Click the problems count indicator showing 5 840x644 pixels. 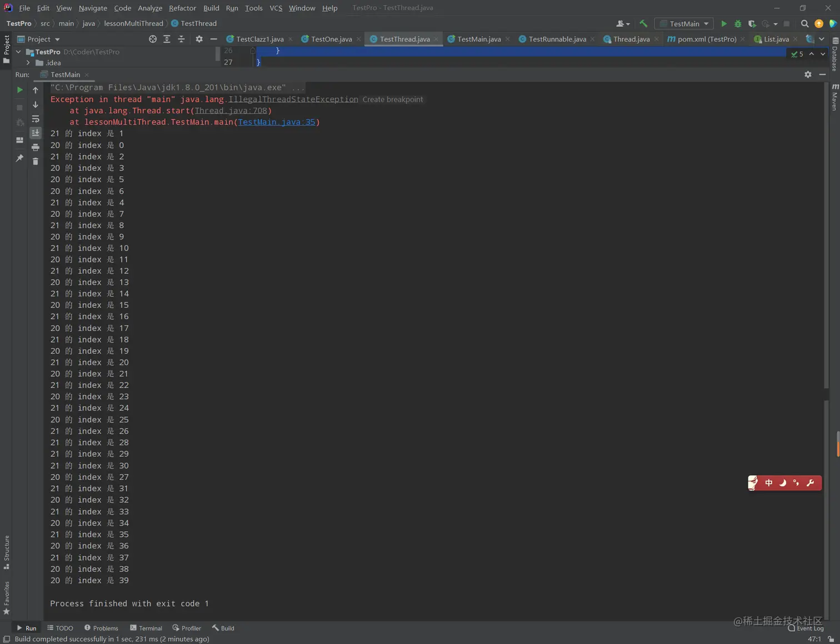(797, 54)
